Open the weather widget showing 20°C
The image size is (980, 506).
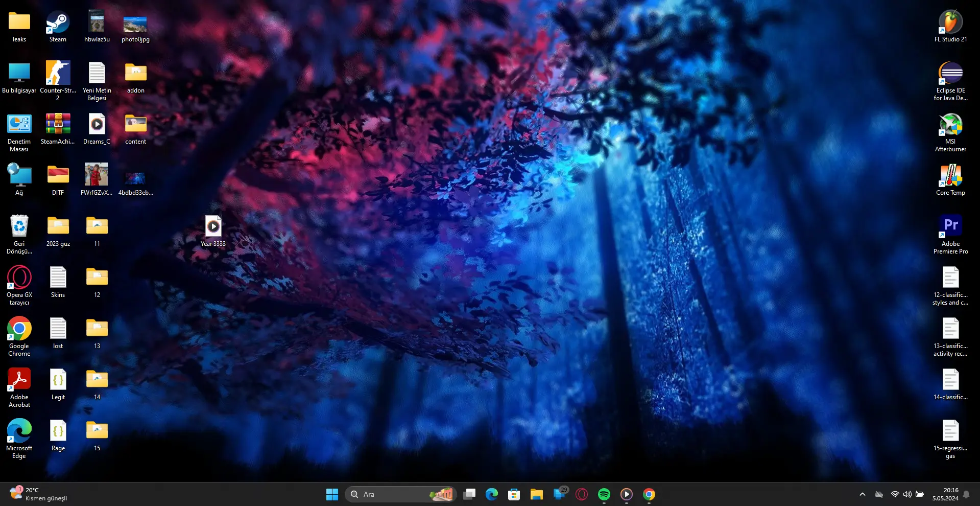pos(38,494)
